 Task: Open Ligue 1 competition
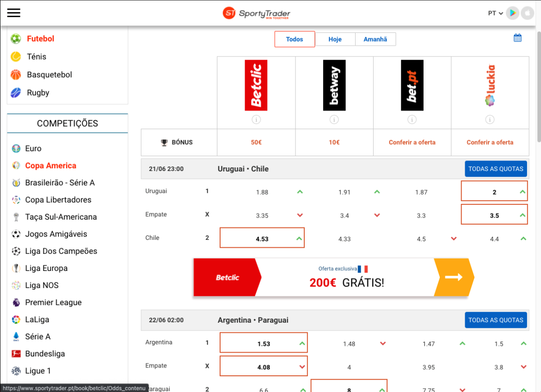(38, 371)
